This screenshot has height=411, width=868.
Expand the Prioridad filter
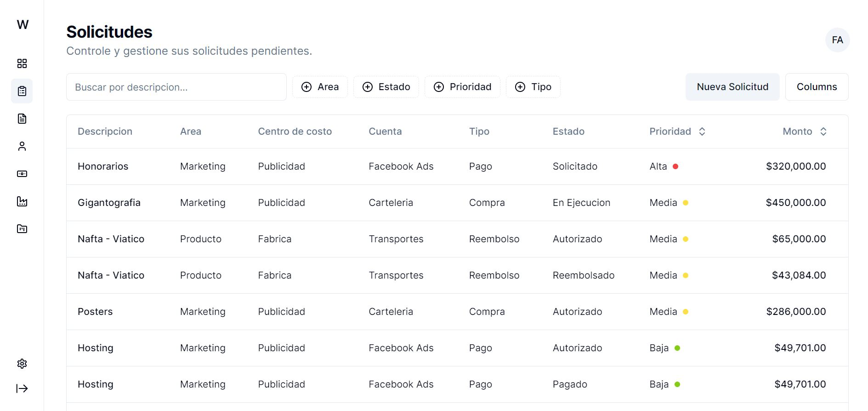[x=462, y=87]
